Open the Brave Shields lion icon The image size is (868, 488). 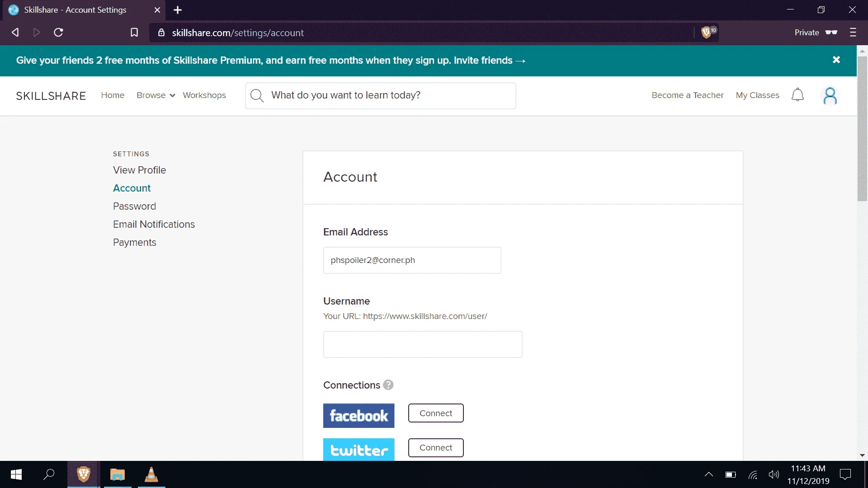[706, 33]
